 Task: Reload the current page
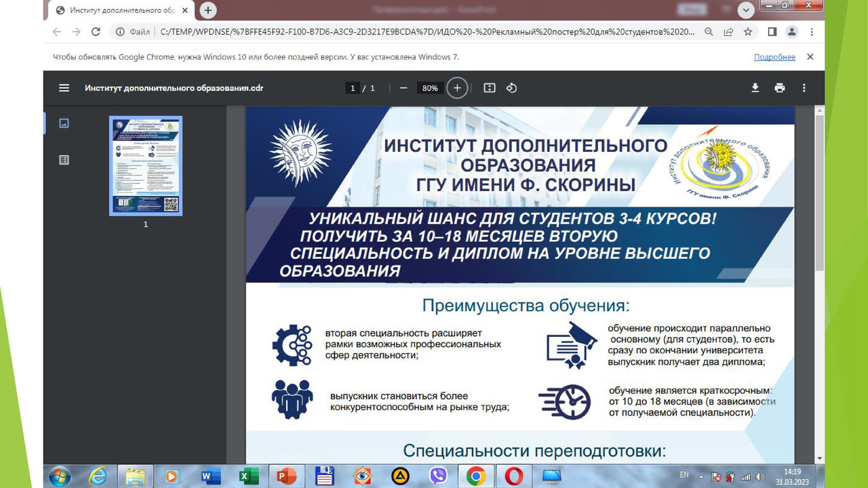(96, 31)
